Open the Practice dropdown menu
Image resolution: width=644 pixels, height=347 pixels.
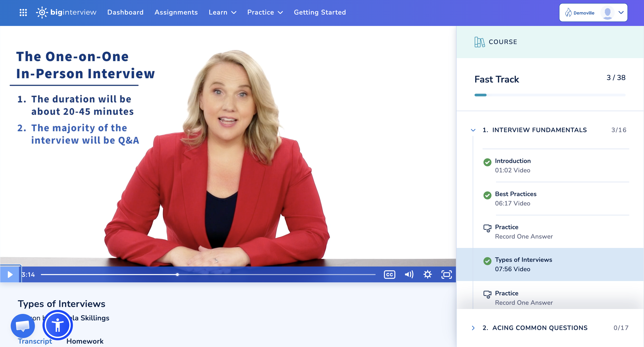click(265, 12)
